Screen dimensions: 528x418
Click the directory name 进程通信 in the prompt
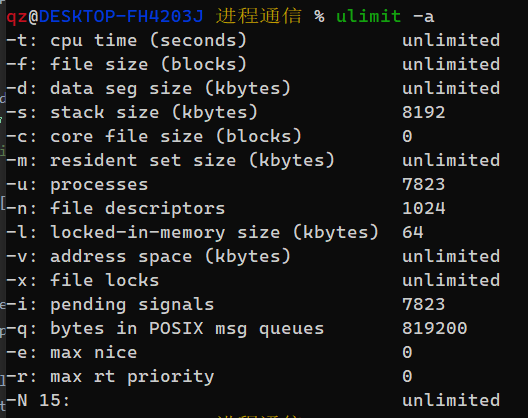(259, 16)
